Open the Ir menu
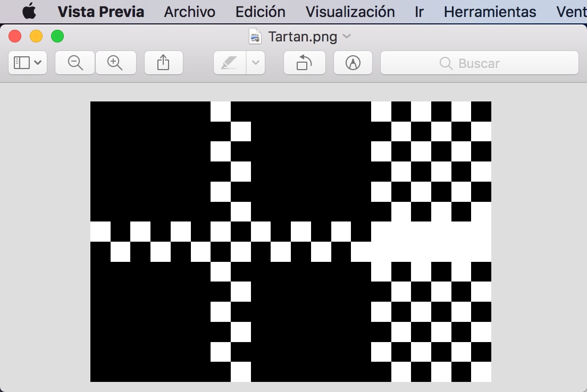Screen dimensions: 587x392 pyautogui.click(x=418, y=11)
